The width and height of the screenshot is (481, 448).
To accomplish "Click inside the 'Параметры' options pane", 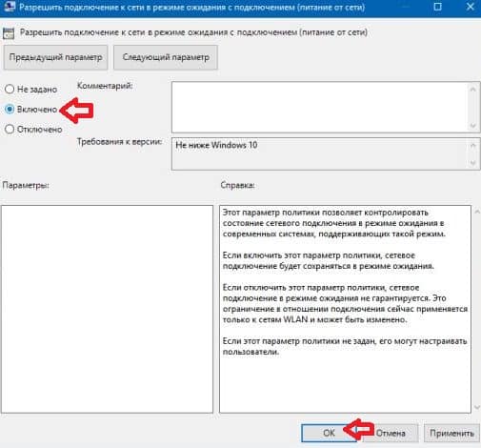I will [107, 309].
